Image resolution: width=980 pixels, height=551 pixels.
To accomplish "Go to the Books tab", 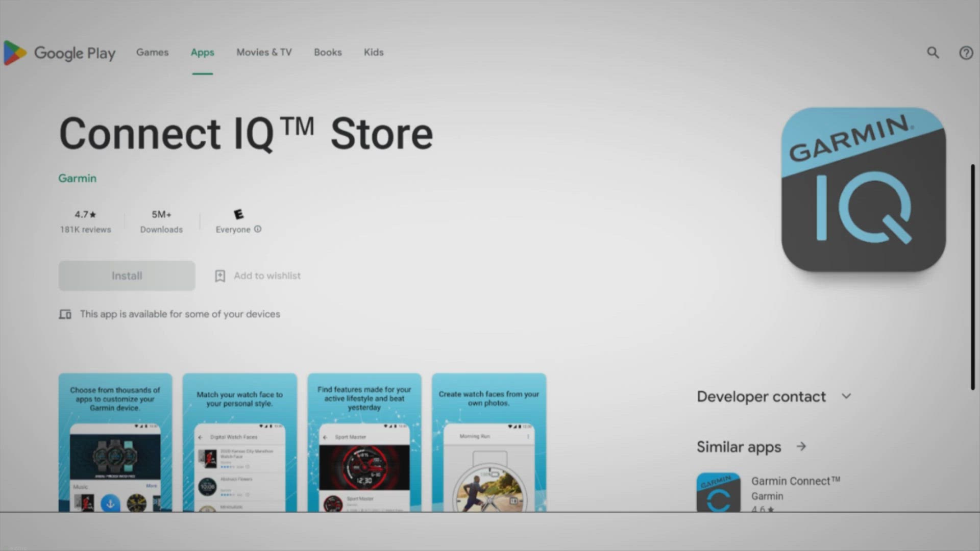I will point(328,53).
